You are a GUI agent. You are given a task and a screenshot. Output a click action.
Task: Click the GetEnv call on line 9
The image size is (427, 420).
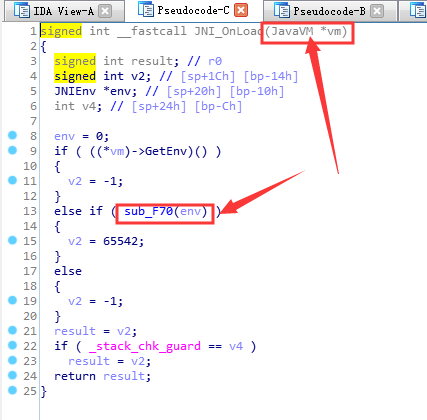click(x=166, y=151)
